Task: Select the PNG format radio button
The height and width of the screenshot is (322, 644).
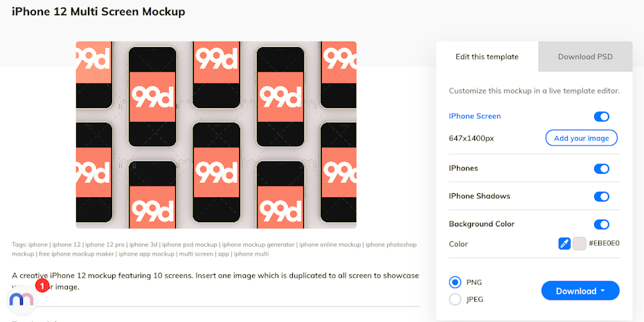Action: coord(455,283)
